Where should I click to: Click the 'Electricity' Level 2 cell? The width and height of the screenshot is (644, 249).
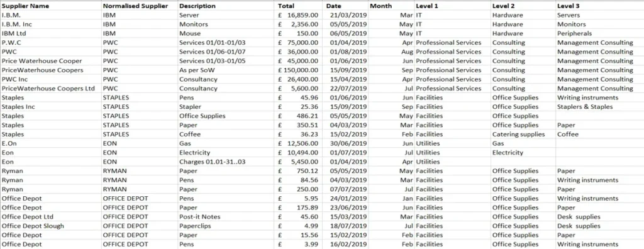point(523,153)
